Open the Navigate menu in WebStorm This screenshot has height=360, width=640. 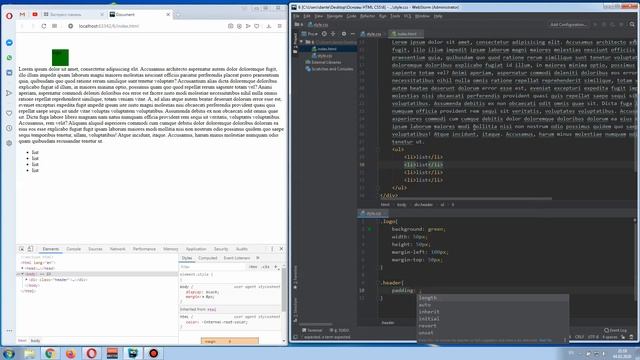[335, 16]
